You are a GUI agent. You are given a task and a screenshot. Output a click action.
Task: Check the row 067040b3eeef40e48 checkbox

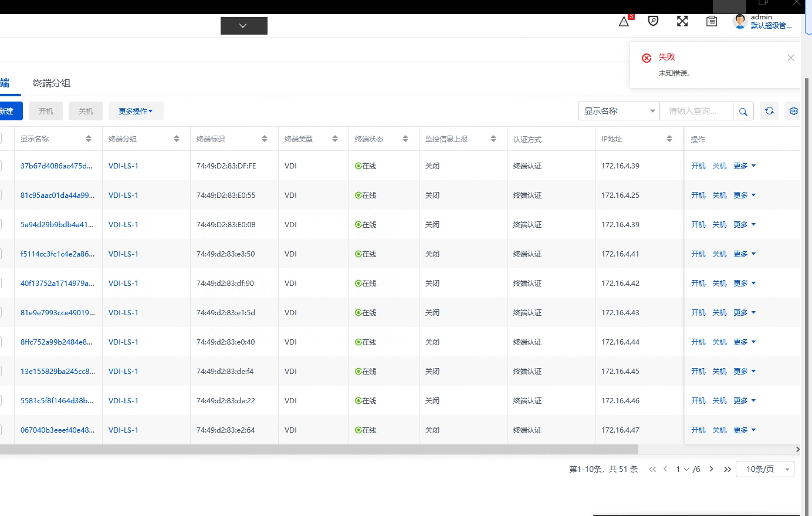0,430
